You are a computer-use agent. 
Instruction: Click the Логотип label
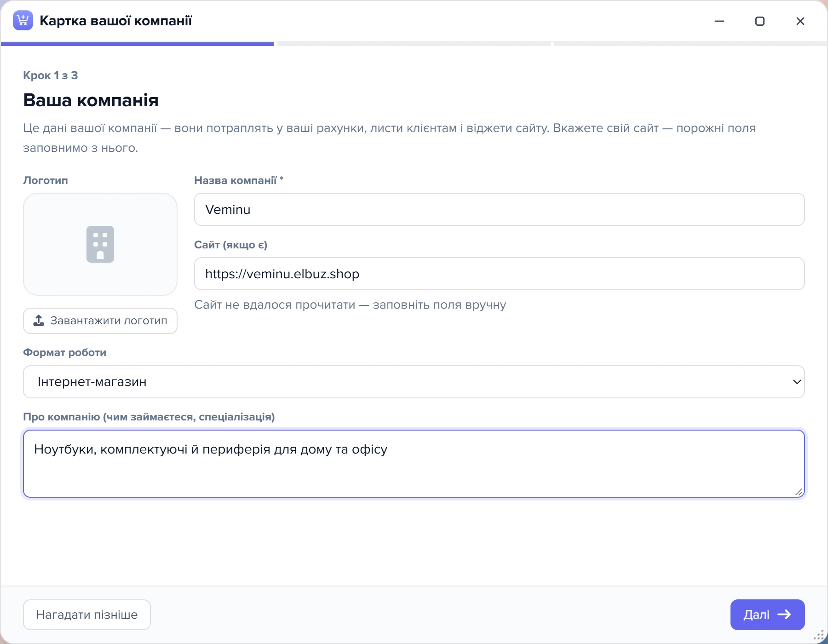coord(46,180)
